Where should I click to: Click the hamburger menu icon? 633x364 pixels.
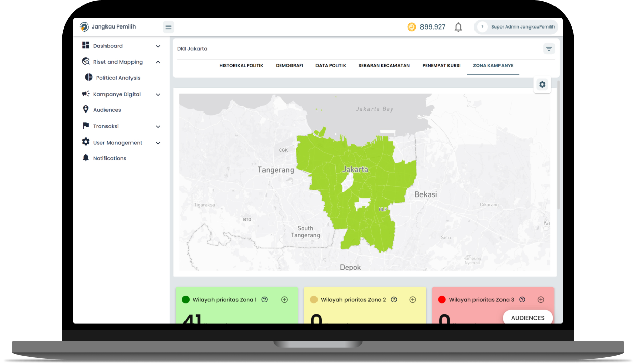point(168,27)
